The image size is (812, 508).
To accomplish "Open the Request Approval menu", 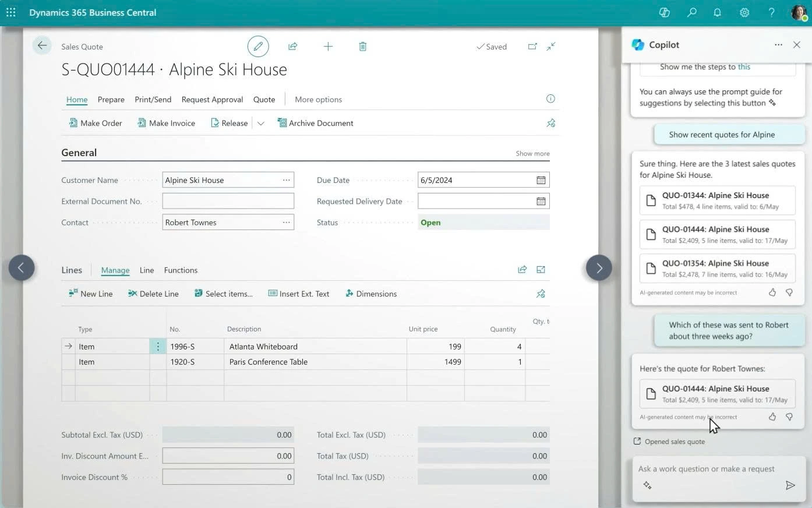I will point(212,100).
